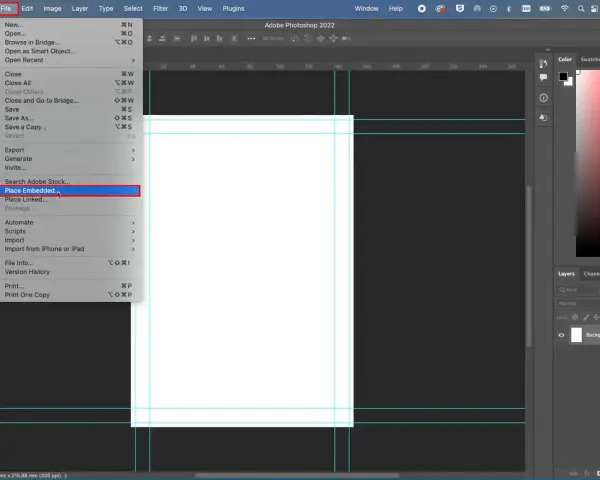Click the Bluetooth icon in menu bar
The width and height of the screenshot is (600, 480).
tap(509, 8)
